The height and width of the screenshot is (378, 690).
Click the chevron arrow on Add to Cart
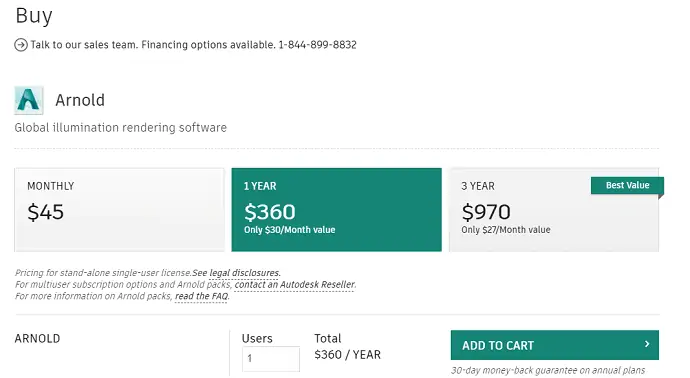coord(647,344)
